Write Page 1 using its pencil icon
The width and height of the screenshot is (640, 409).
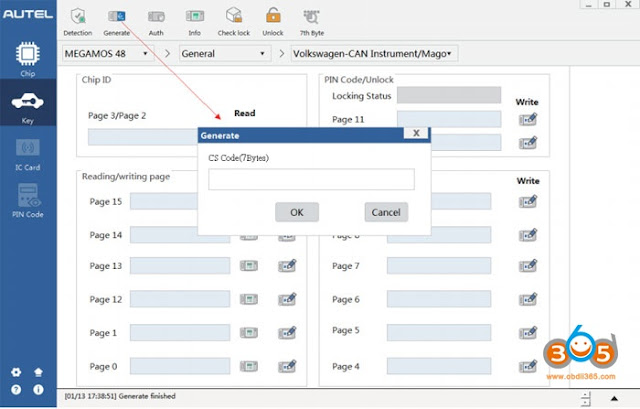click(x=287, y=333)
